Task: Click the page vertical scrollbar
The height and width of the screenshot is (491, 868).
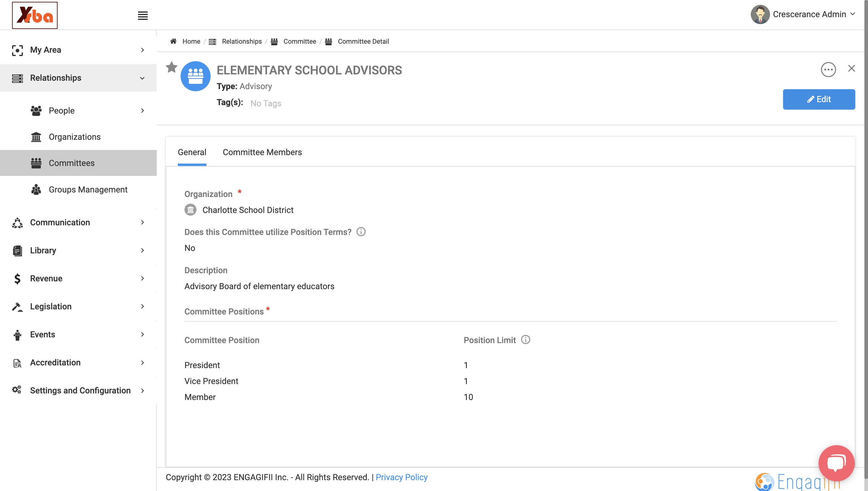Action: click(866, 239)
